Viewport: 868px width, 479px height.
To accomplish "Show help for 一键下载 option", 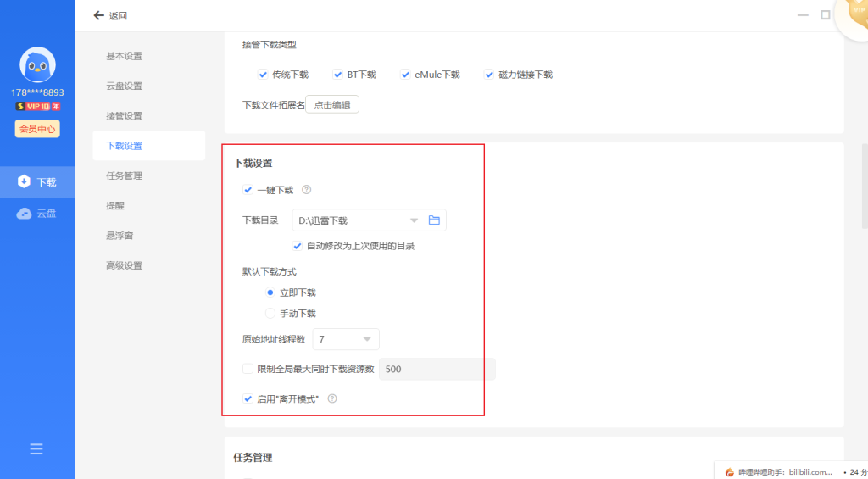I will pos(306,190).
